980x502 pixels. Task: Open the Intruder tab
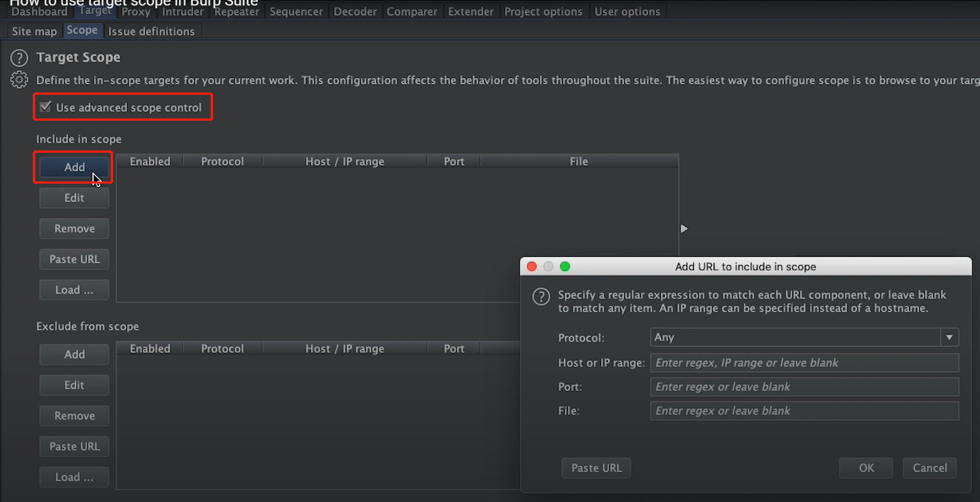click(183, 11)
